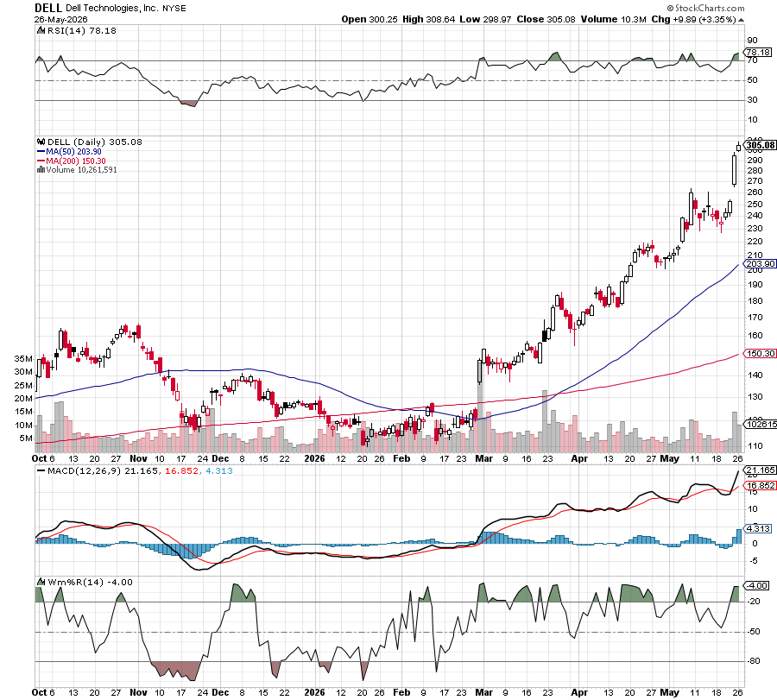777x700 pixels.
Task: Click the DELL ticker symbol title
Action: pos(48,8)
